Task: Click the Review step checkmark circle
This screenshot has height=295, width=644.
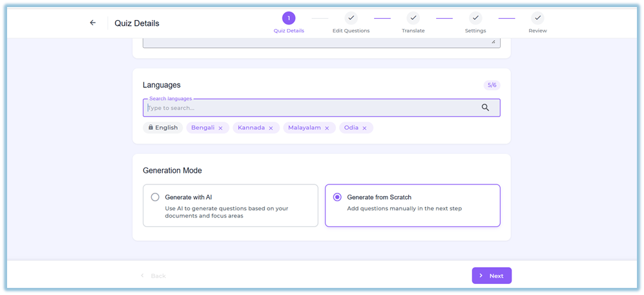Action: pos(537,18)
